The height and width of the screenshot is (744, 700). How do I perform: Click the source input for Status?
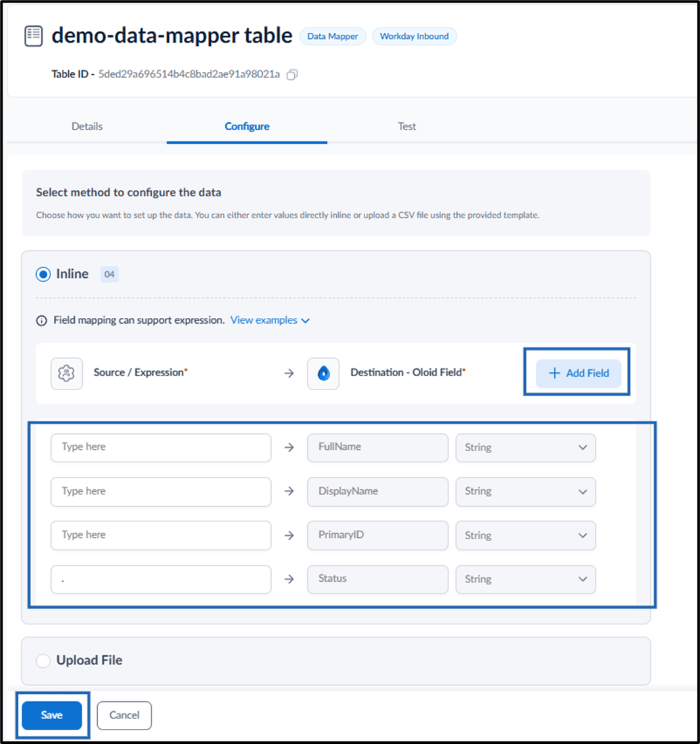[161, 579]
